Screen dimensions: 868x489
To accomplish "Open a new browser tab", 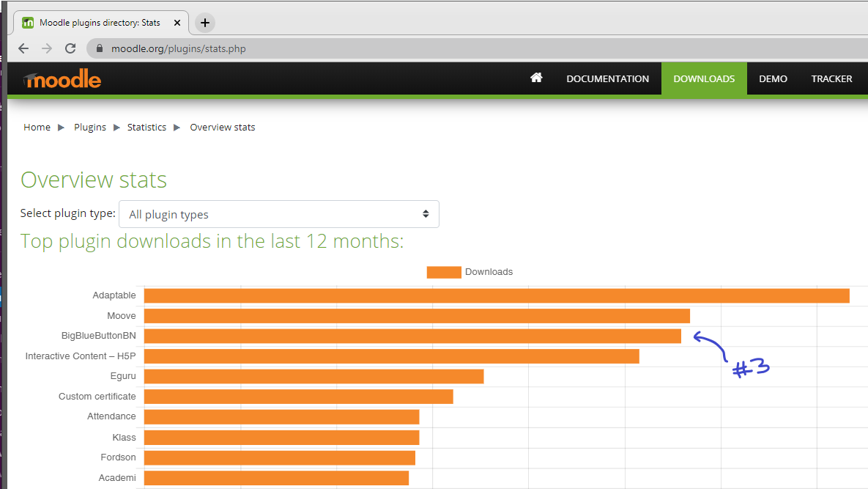I will click(205, 23).
